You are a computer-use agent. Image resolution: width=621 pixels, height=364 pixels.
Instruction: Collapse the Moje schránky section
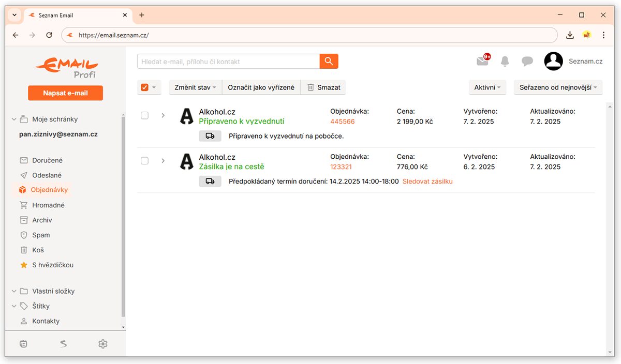14,119
